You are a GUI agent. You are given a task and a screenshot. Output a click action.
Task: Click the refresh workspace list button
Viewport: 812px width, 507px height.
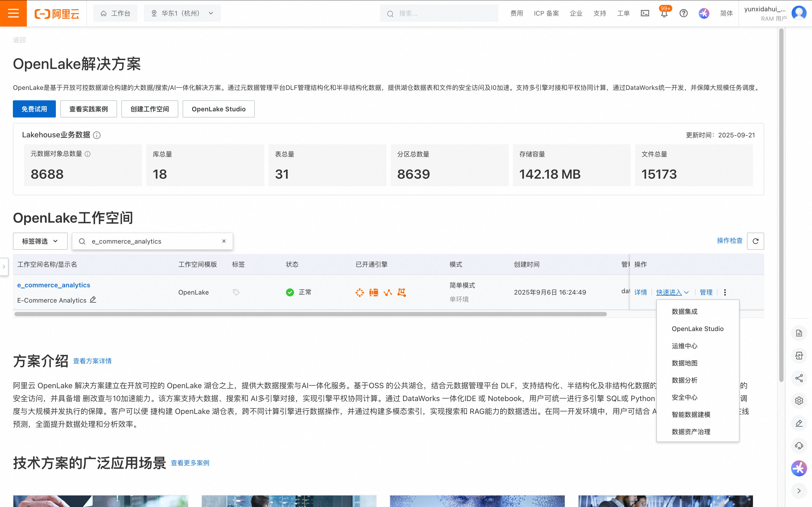click(755, 241)
